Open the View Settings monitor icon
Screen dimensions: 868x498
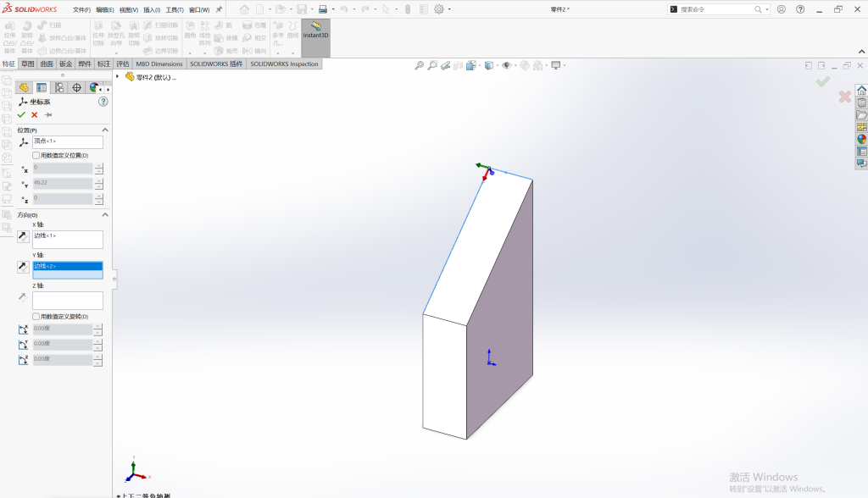coord(556,65)
